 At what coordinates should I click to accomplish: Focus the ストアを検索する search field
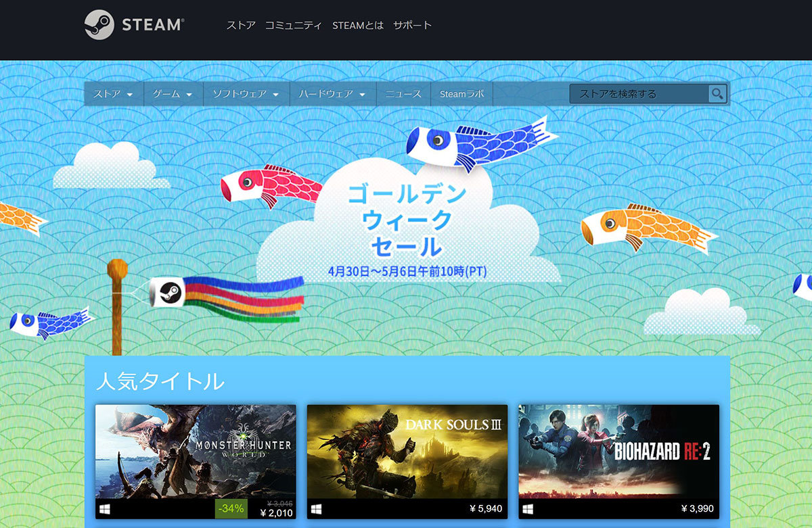coord(638,94)
